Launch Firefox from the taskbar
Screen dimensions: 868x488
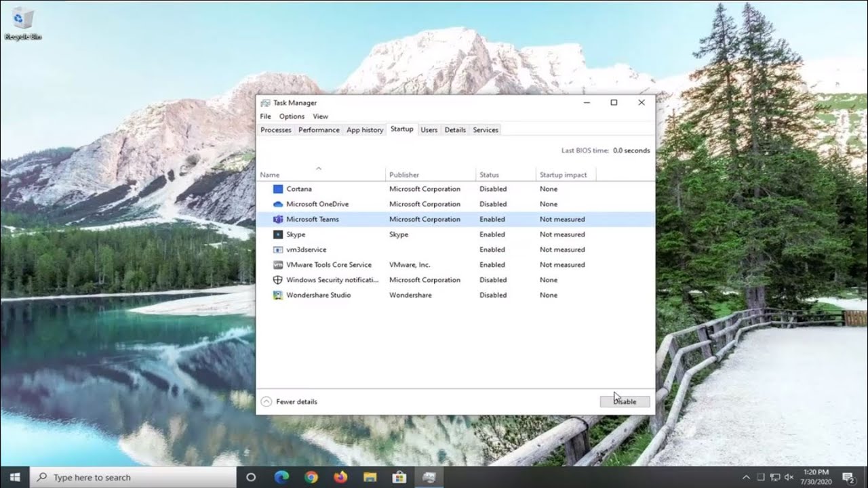coord(340,477)
